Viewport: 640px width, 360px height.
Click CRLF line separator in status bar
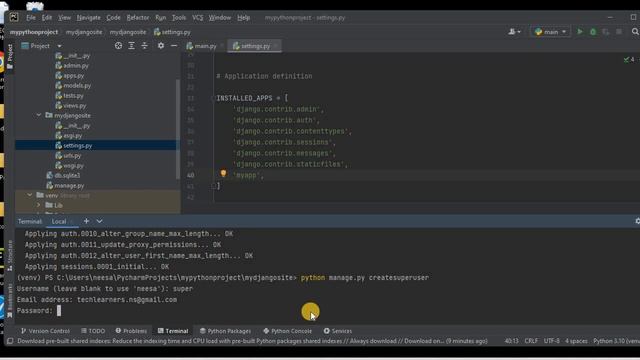[x=531, y=341]
